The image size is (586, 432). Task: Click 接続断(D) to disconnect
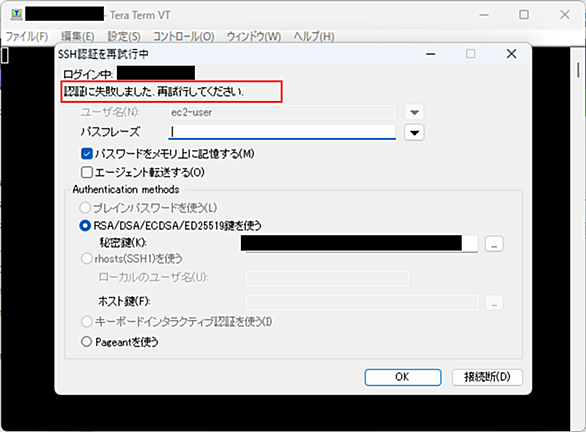click(487, 377)
